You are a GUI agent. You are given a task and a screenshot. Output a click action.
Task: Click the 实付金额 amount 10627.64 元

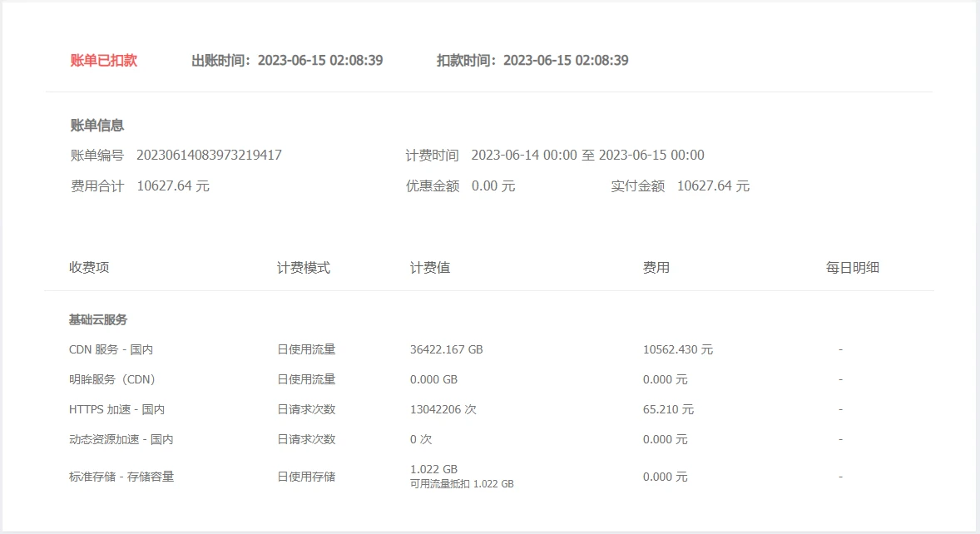(x=713, y=186)
